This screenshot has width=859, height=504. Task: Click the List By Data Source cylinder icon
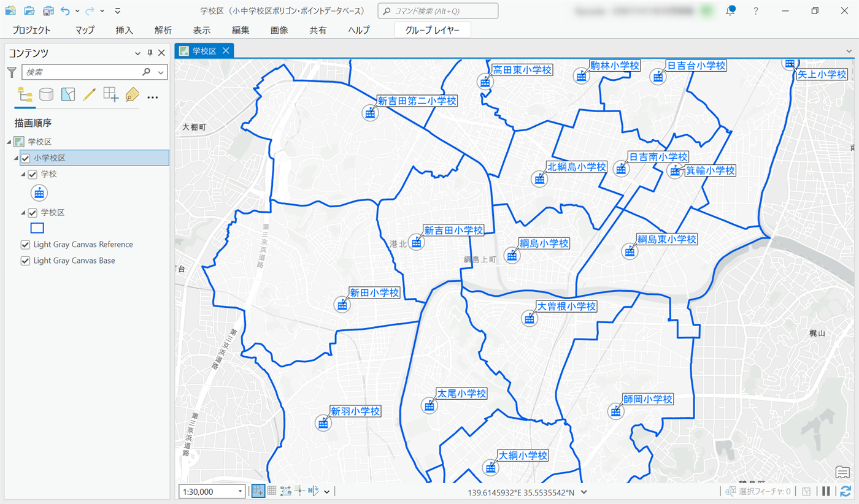46,94
